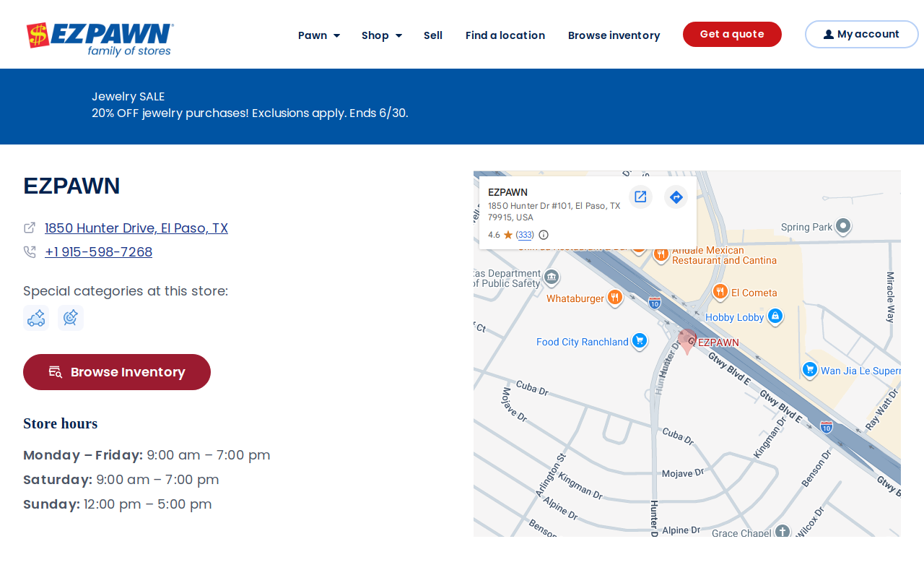
Task: Call the +1 915-598-7268 phone link
Action: point(98,252)
